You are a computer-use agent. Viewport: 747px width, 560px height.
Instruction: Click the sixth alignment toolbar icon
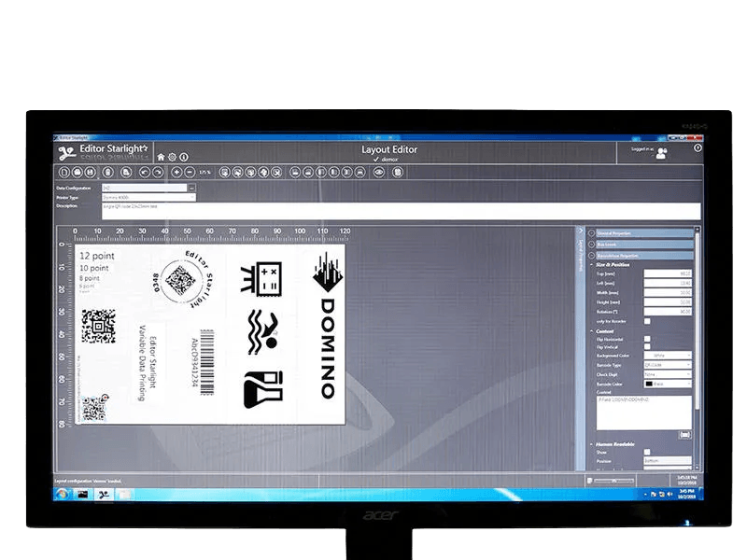(x=360, y=173)
